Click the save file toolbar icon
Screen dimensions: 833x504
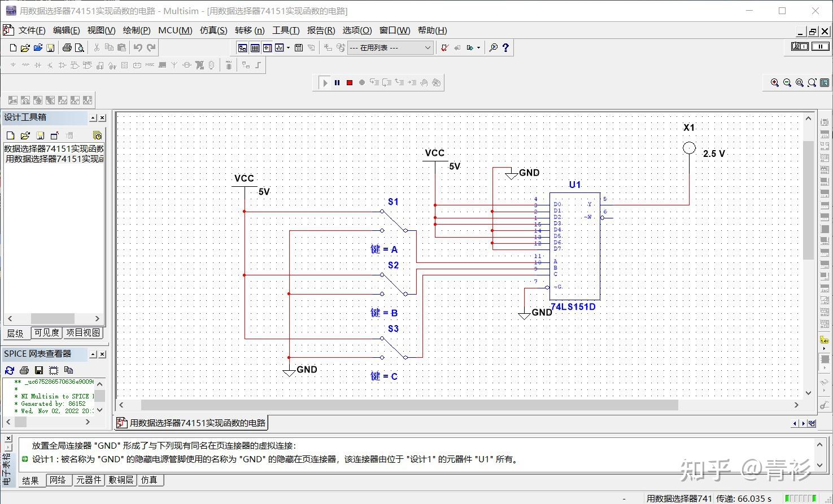(x=50, y=48)
